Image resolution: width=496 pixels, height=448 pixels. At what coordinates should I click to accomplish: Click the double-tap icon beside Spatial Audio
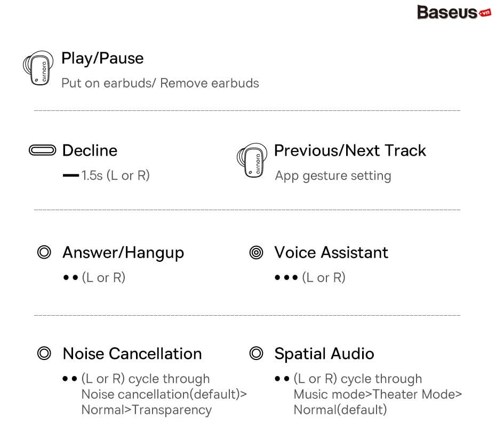(x=256, y=354)
